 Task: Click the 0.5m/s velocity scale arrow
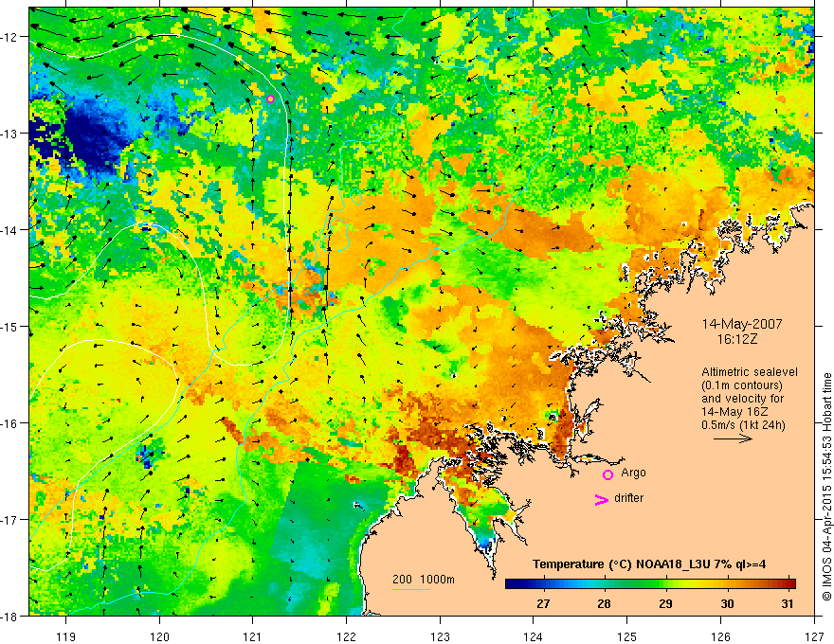[x=733, y=438]
